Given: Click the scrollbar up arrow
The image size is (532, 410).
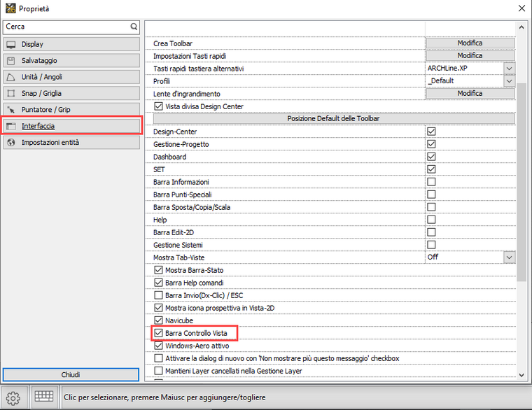Looking at the screenshot, I should (x=521, y=27).
